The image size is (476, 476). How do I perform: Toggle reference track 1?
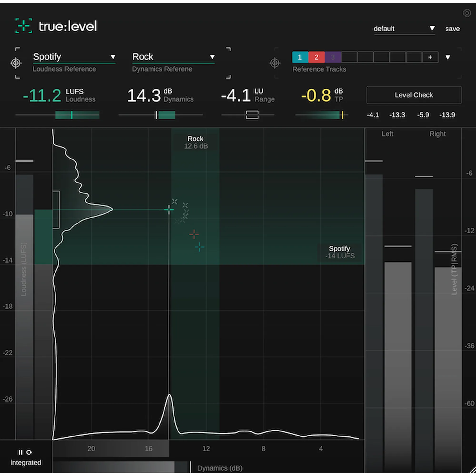[300, 57]
